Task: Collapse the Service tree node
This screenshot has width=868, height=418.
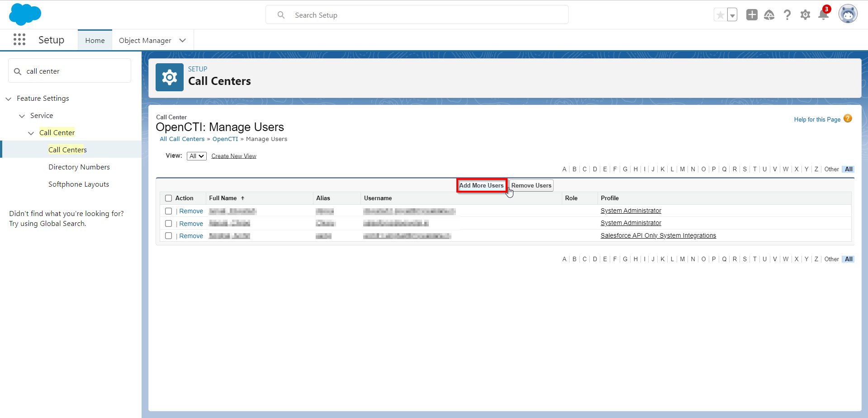Action: point(22,116)
